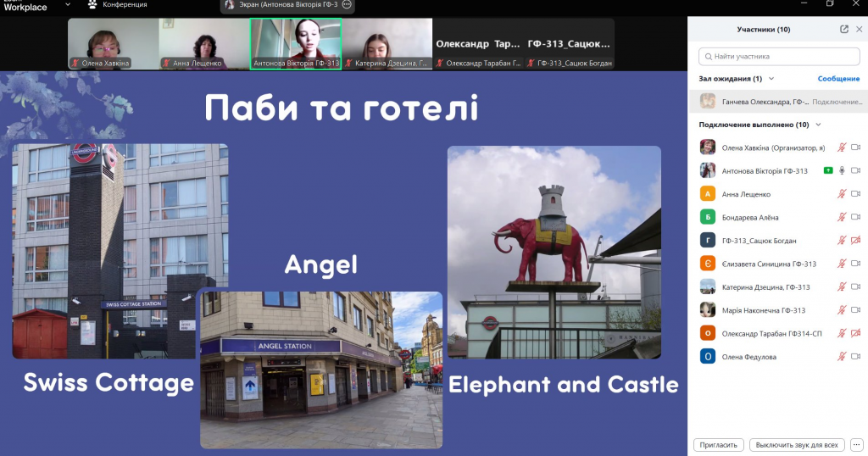This screenshot has width=868, height=456.
Task: Click the camera icon for Бондарева Алёна
Action: click(855, 217)
